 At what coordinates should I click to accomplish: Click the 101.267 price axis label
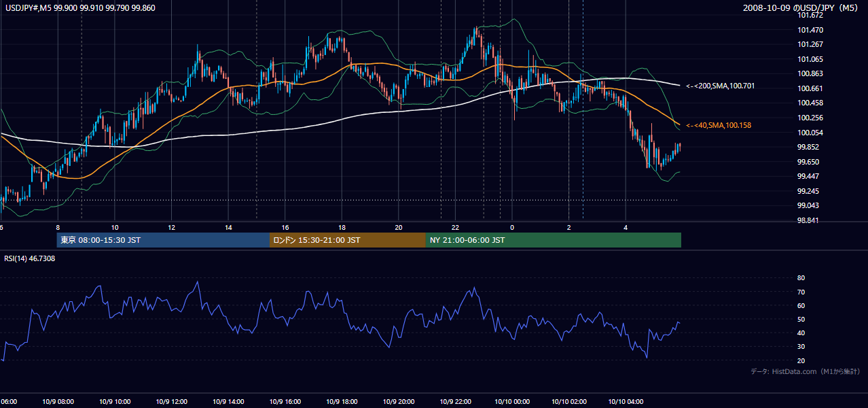(811, 45)
